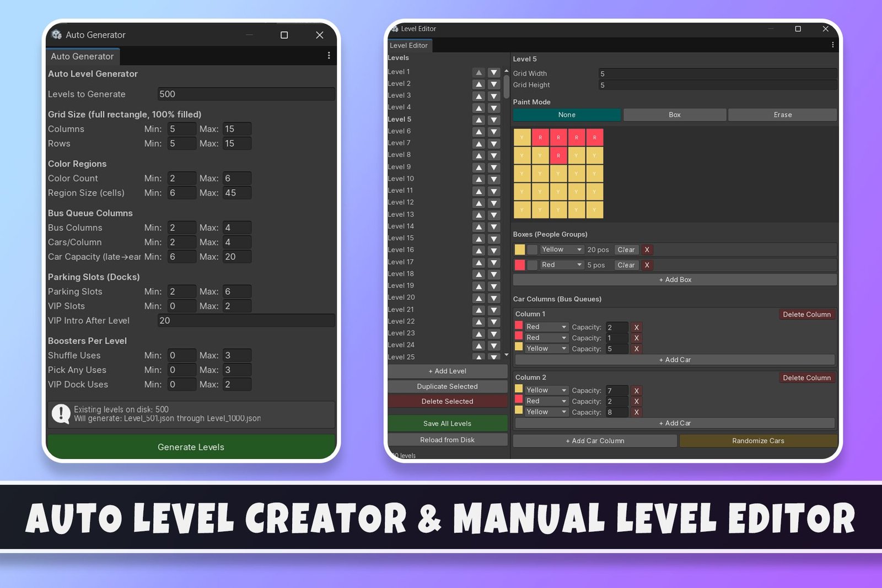Open the three-dot menu in Auto Generator window
Screen dimensions: 882x588
[x=329, y=56]
